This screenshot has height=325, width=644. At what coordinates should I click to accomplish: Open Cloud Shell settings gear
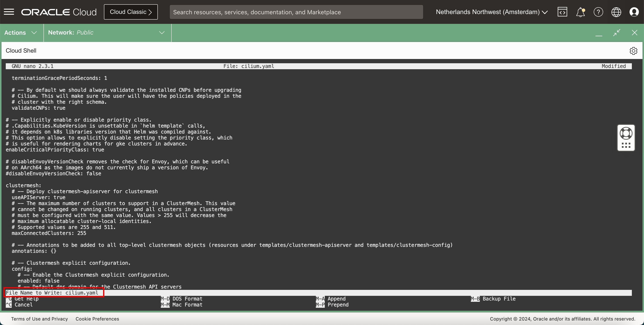(633, 51)
